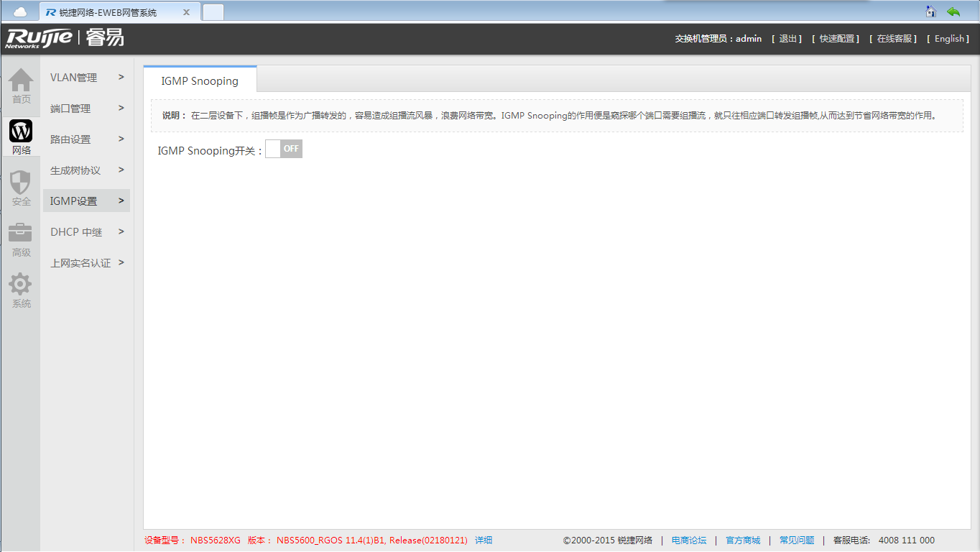Select the 网络 network icon in sidebar
Screen dimensions: 980x552
click(x=21, y=137)
